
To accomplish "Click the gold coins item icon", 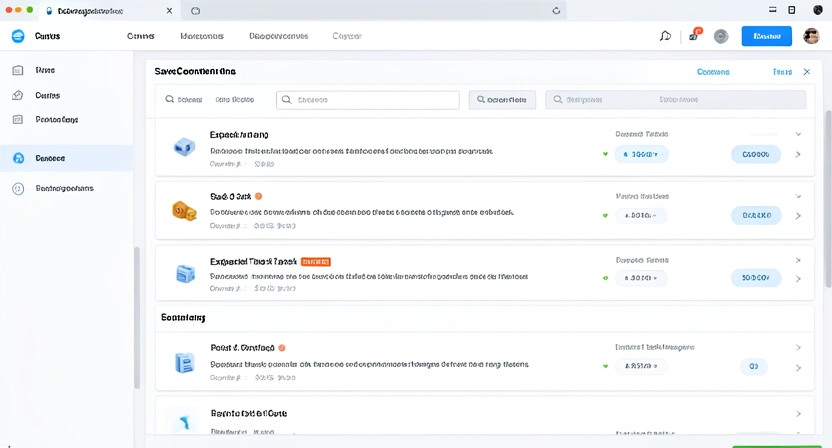I will point(184,211).
